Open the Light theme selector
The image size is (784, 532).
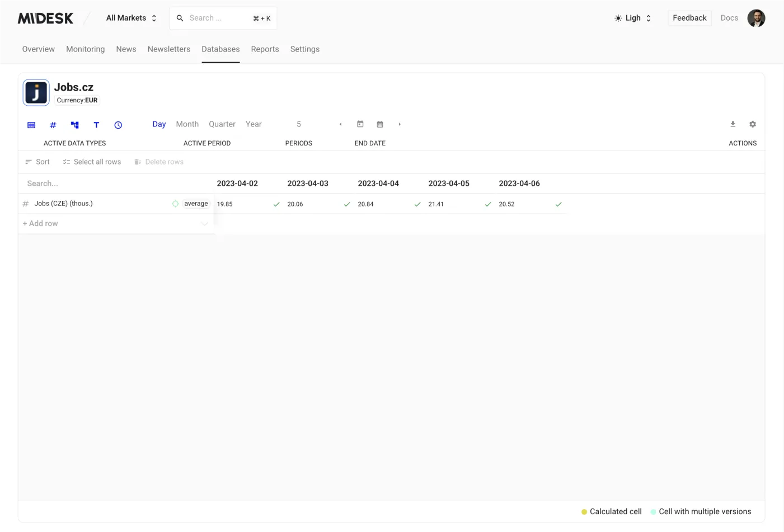633,18
